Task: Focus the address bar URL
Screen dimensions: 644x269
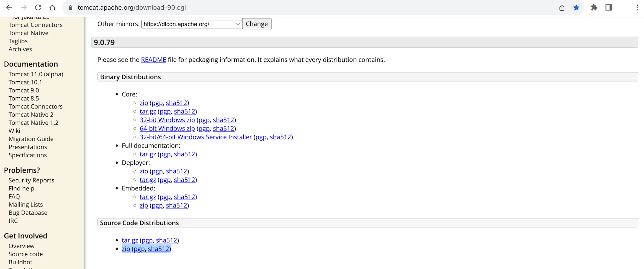Action: tap(132, 7)
